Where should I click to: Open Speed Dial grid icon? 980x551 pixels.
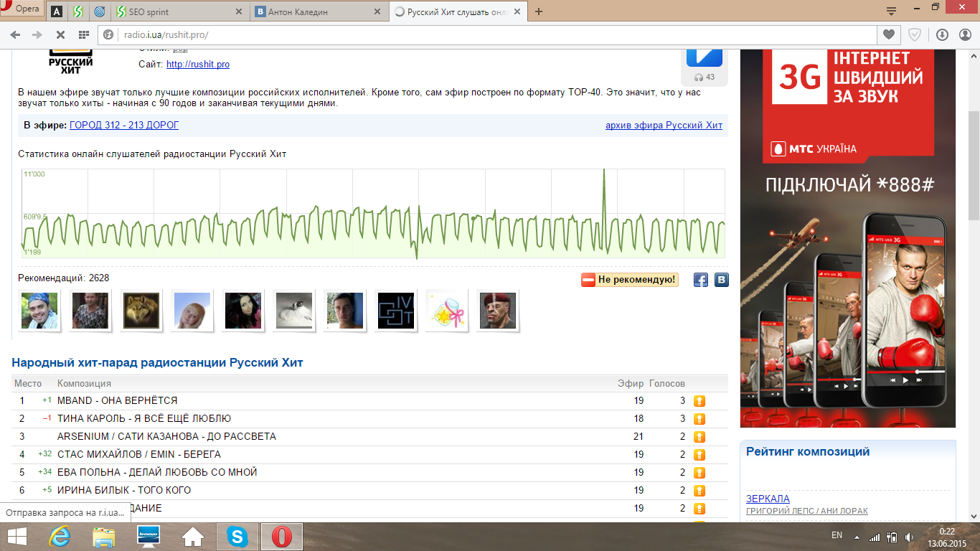83,34
